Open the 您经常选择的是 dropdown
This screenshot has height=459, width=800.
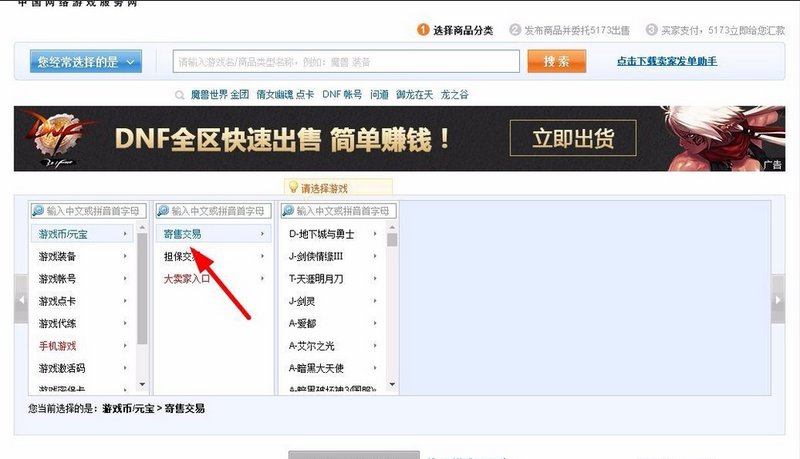[x=86, y=62]
